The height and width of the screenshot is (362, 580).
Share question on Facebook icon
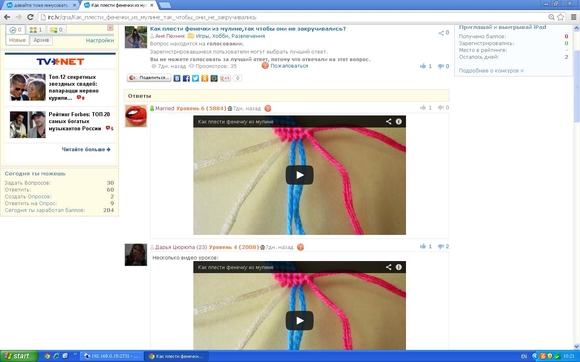coord(186,78)
